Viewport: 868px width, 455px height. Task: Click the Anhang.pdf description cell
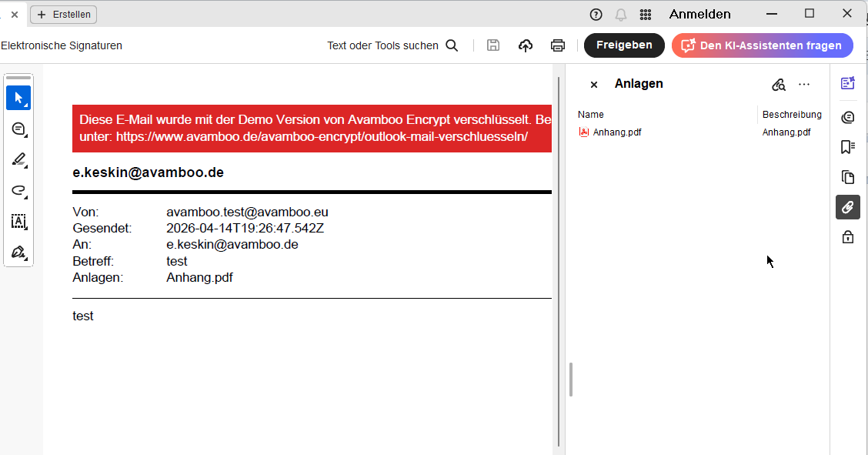pos(786,132)
